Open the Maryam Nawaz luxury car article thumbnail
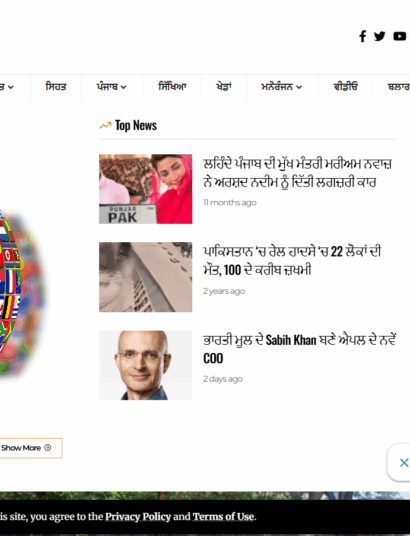Viewport: 410px width, 536px height. (146, 189)
